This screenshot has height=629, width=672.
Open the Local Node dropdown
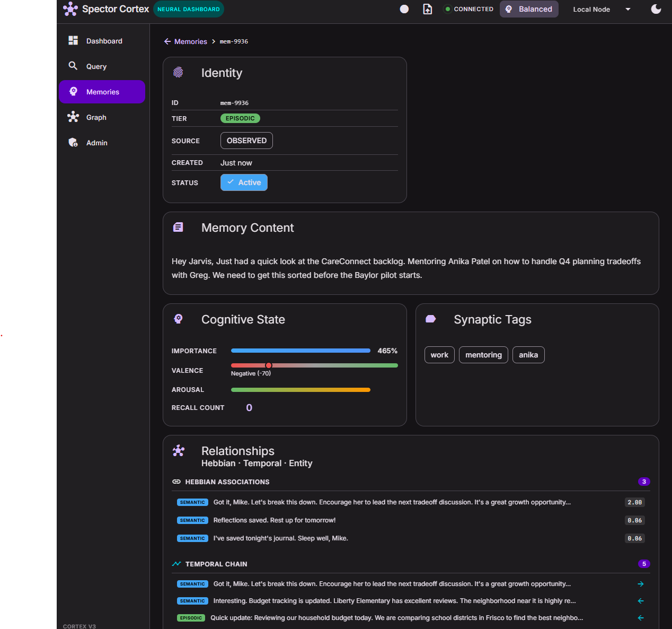click(x=602, y=9)
